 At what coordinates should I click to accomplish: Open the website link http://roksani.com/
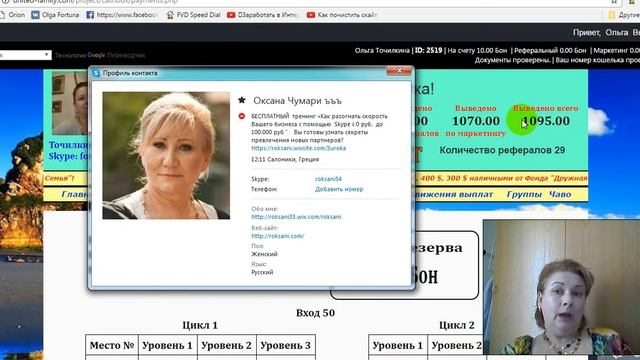278,236
